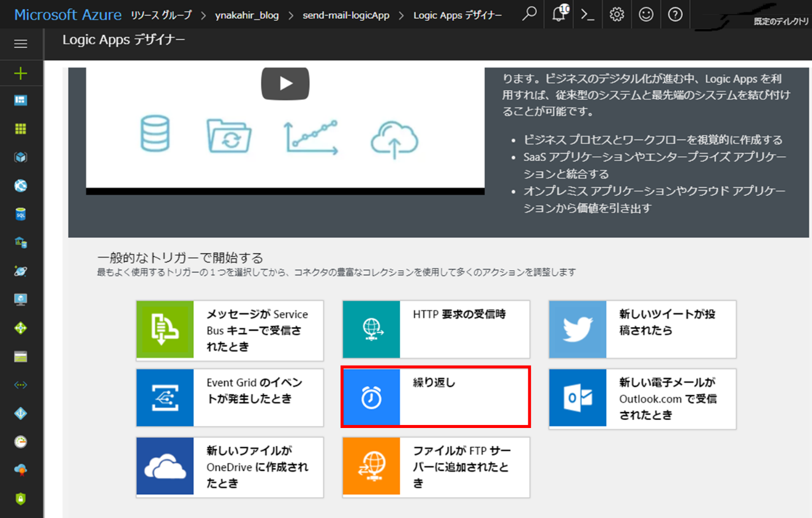Viewport: 812px width, 518px height.
Task: Select Logic Apps デザイナー breadcrumb
Action: [457, 15]
